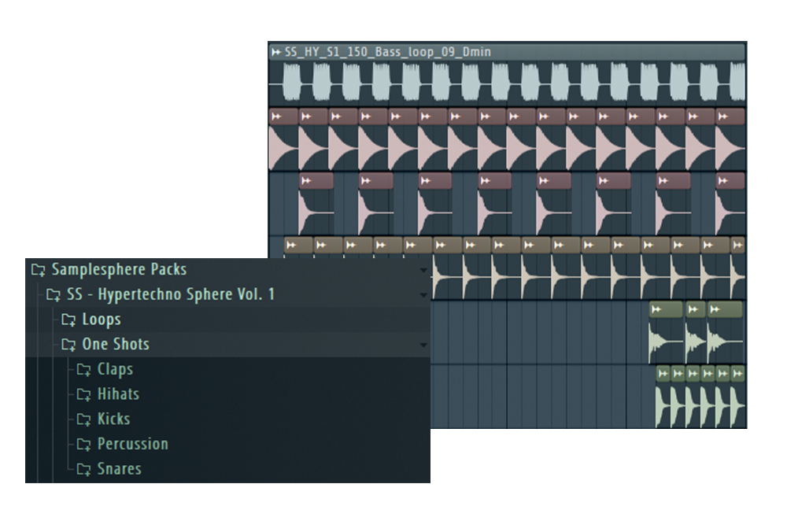Select the SS_HY_S1_150_Bass_loop_09_Dmin clip title bar
This screenshot has height=532, width=787.
point(504,52)
